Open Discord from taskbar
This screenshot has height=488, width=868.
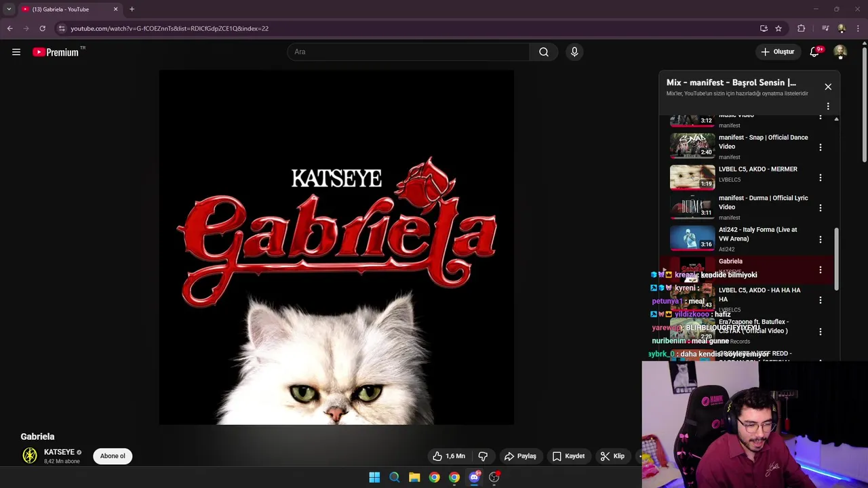(474, 477)
